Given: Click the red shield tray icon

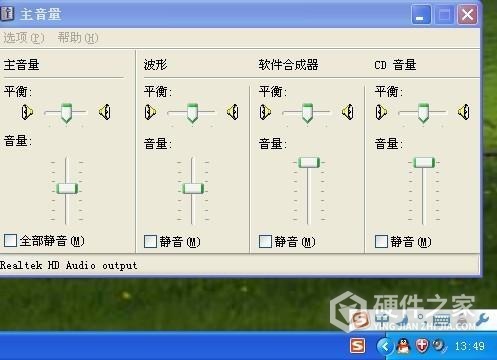Looking at the screenshot, I should tap(422, 346).
